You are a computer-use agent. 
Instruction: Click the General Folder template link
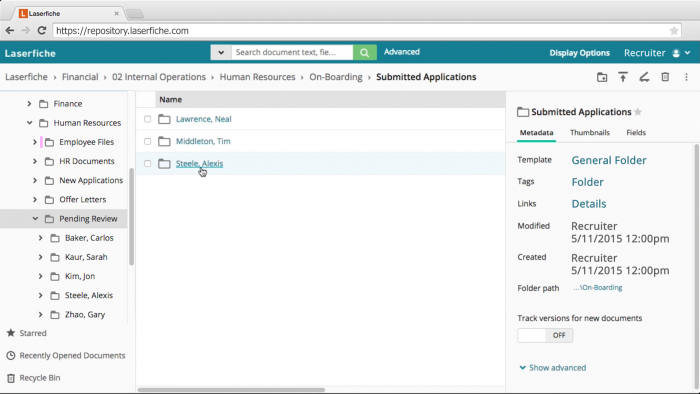click(x=609, y=160)
